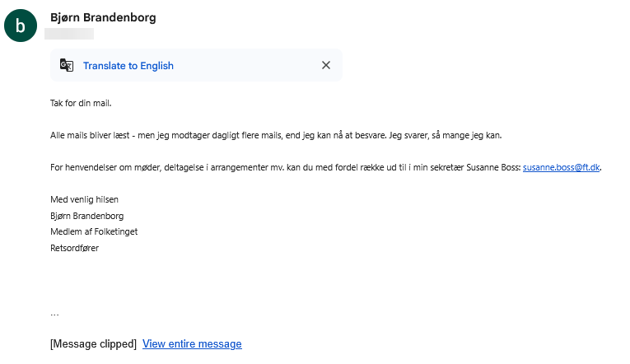Viewport: 630px width, 364px height.
Task: Click the name 'Susanne Boss' in body text
Action: click(493, 167)
